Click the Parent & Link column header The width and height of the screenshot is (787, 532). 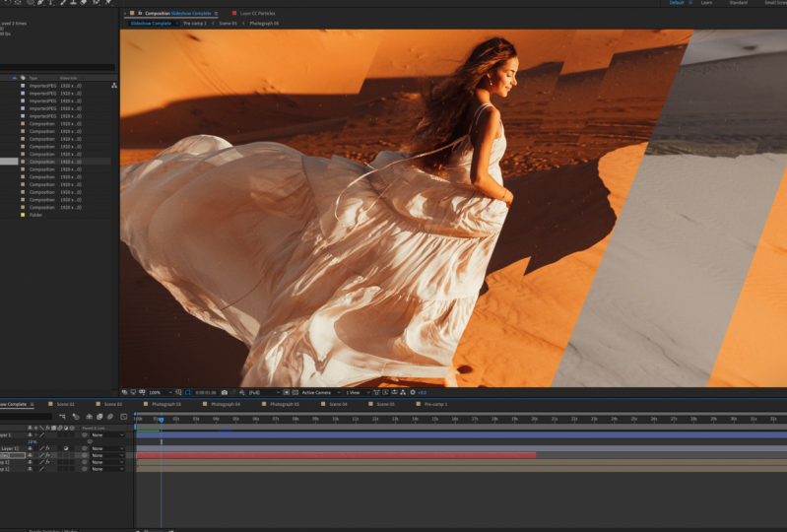94,429
